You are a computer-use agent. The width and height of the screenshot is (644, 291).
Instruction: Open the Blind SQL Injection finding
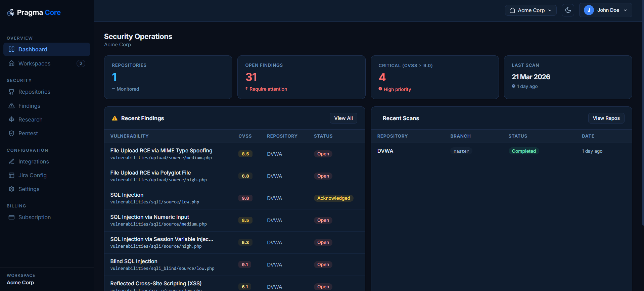134,261
